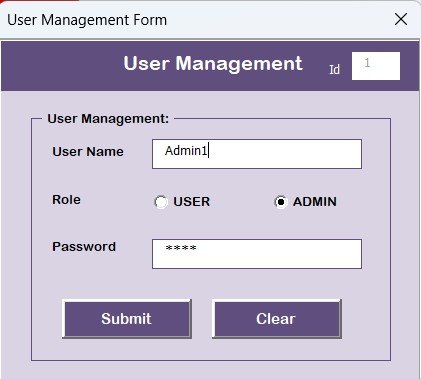Click the Id field showing 1
This screenshot has height=379, width=421.
click(376, 66)
